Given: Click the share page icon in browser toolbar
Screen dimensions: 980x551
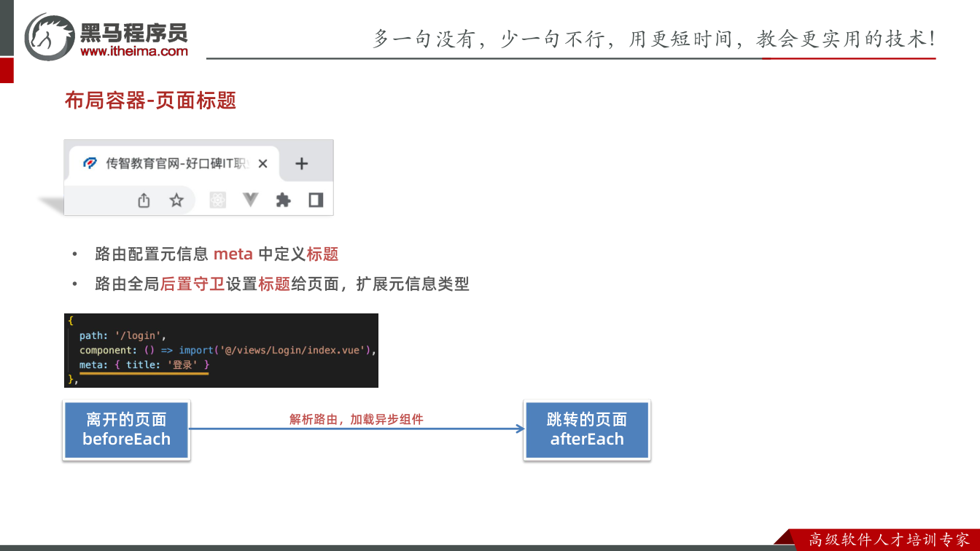Looking at the screenshot, I should [144, 200].
